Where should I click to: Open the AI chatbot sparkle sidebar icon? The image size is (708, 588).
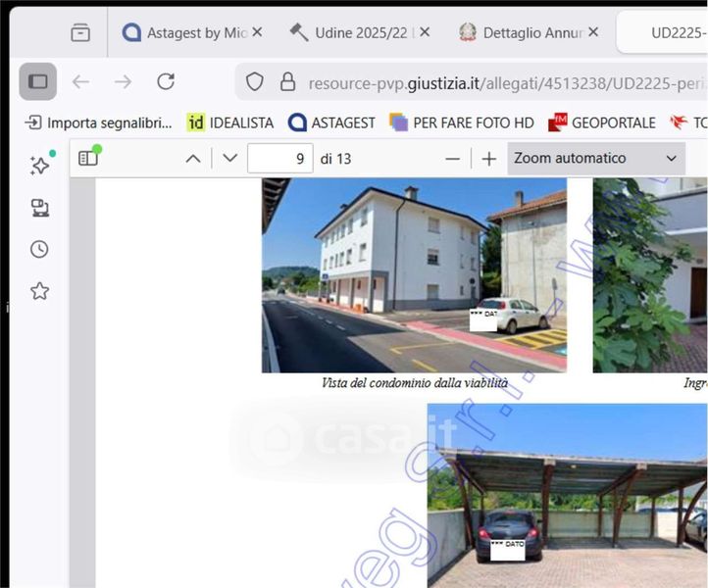[x=39, y=166]
